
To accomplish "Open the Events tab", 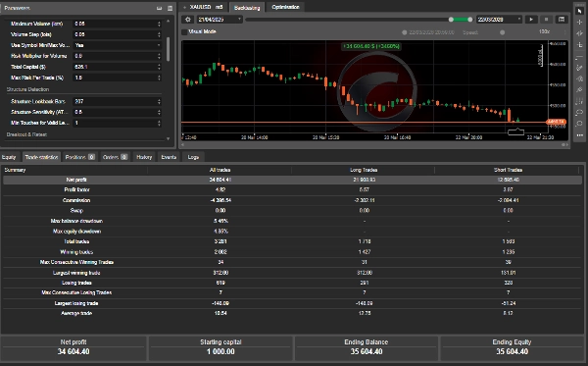I will click(x=169, y=157).
